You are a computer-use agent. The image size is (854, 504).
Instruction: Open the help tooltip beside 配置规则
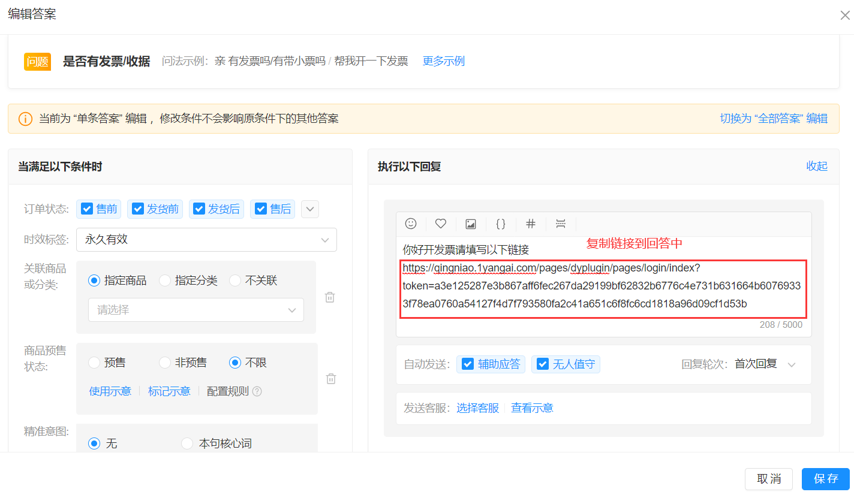pos(257,391)
